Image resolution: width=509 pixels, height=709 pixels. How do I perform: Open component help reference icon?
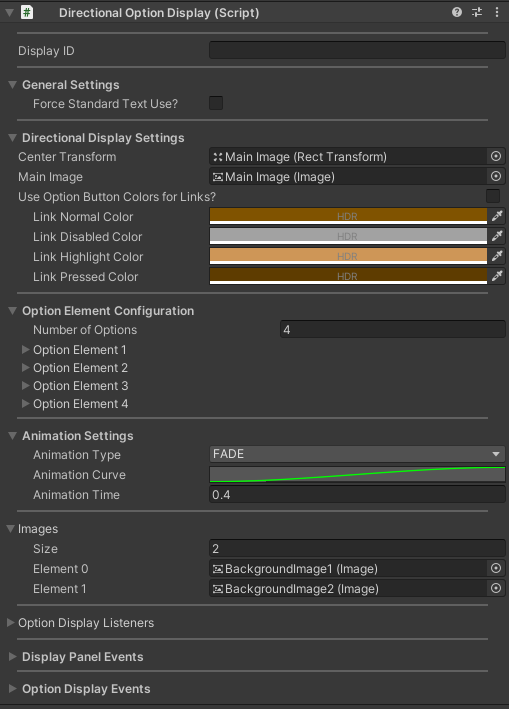point(457,12)
